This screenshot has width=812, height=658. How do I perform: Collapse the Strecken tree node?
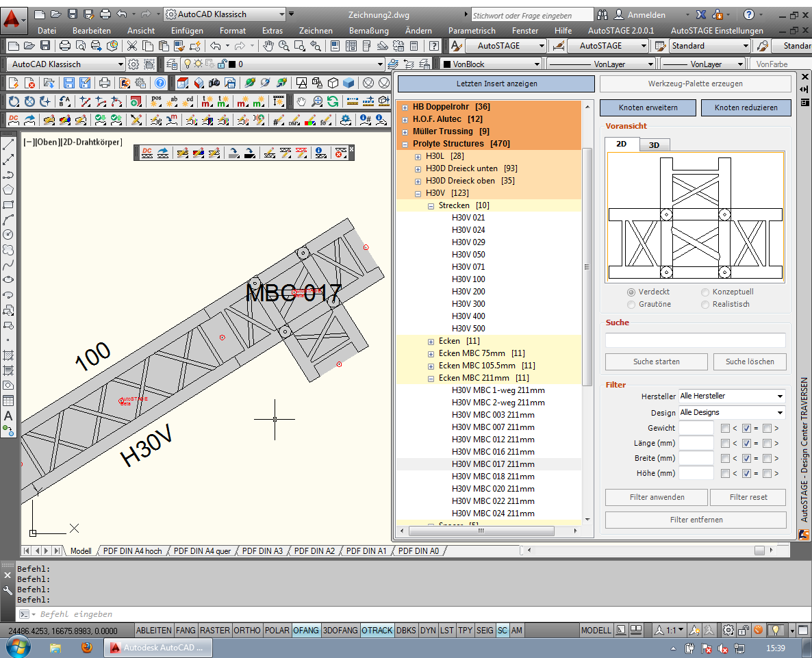(431, 205)
